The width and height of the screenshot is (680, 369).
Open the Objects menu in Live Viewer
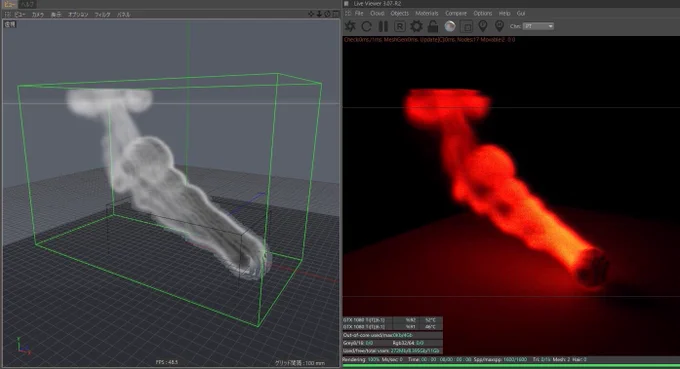point(399,13)
